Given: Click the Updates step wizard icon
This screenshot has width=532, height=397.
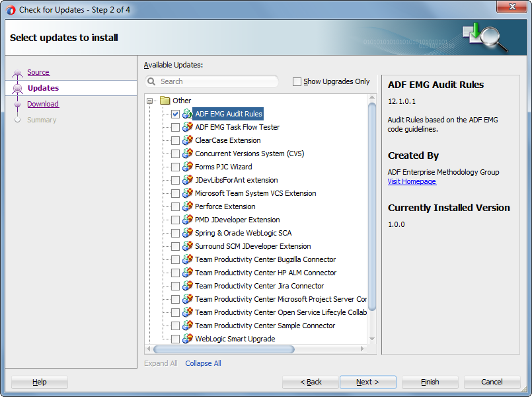Looking at the screenshot, I should pos(17,88).
